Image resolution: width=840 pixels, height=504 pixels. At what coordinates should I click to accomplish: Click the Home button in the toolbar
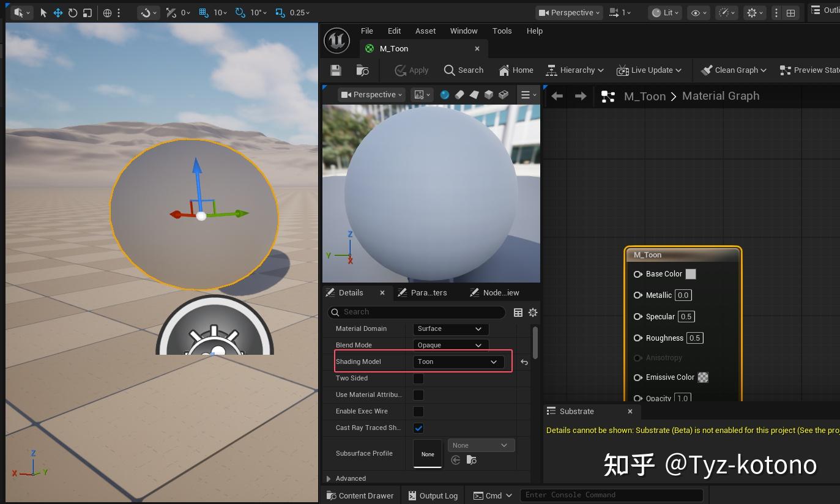(516, 70)
